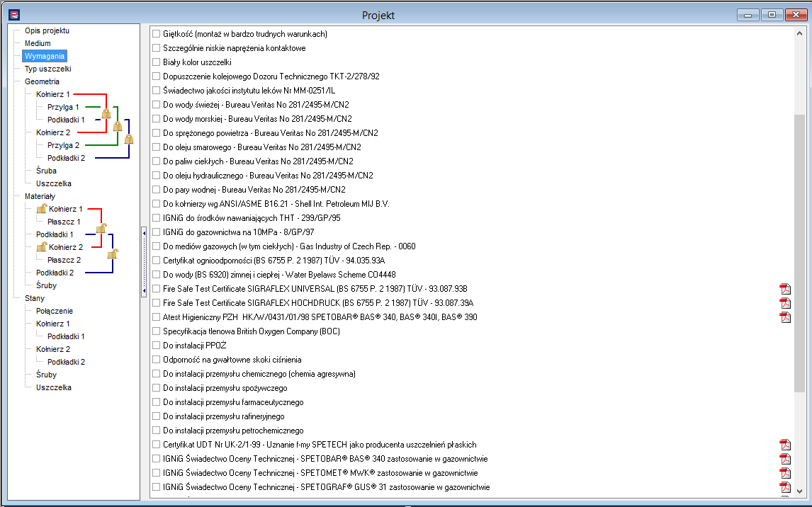Screen dimensions: 812x507
Task: Select the Stany tree node
Action: 35,298
